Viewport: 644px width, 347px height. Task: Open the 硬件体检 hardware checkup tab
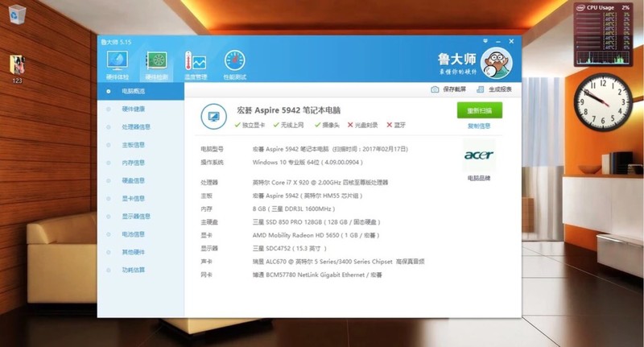(x=118, y=65)
